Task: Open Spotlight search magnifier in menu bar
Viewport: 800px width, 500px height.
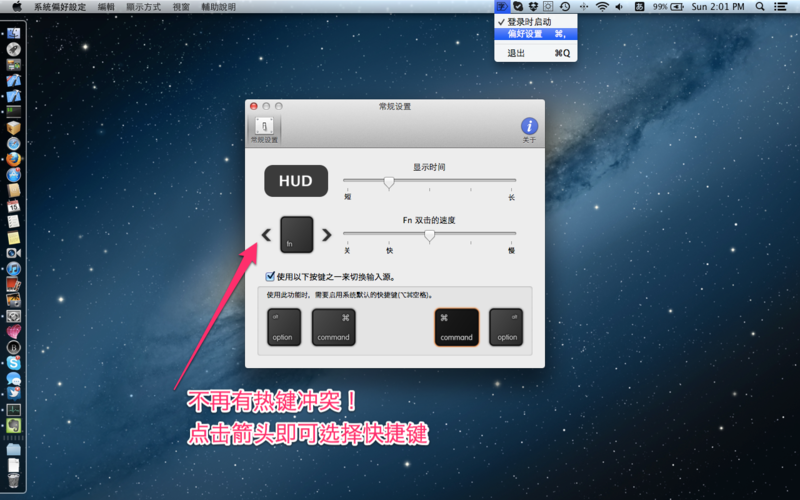Action: click(760, 6)
